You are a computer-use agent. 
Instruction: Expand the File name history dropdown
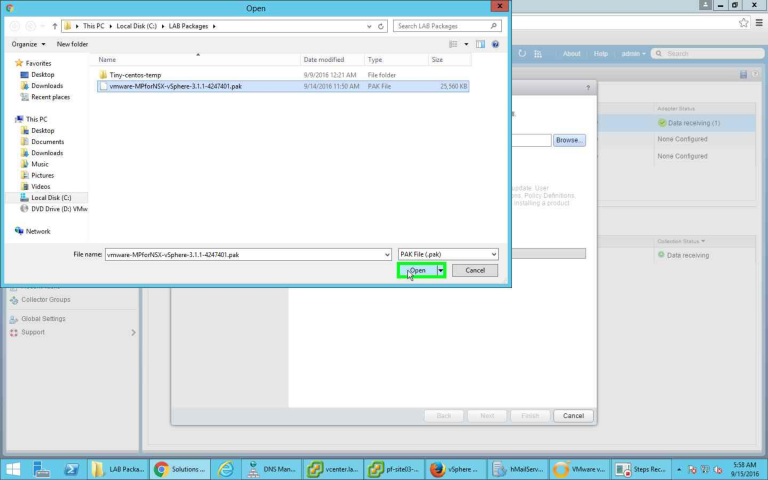coord(387,255)
